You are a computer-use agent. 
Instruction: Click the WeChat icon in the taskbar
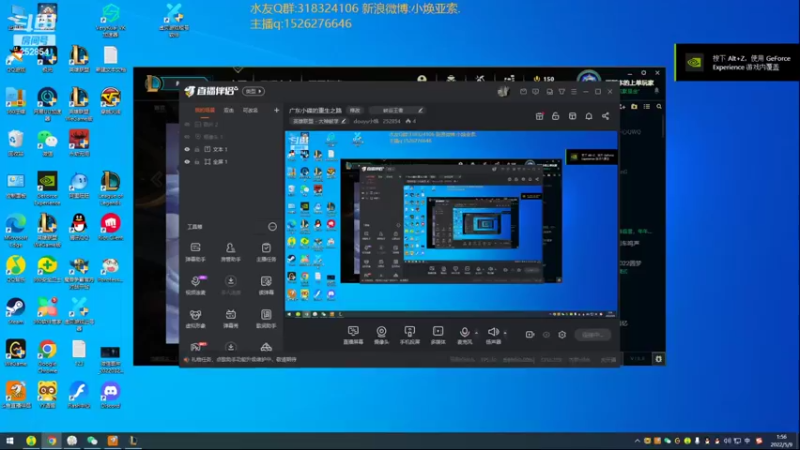tap(92, 441)
